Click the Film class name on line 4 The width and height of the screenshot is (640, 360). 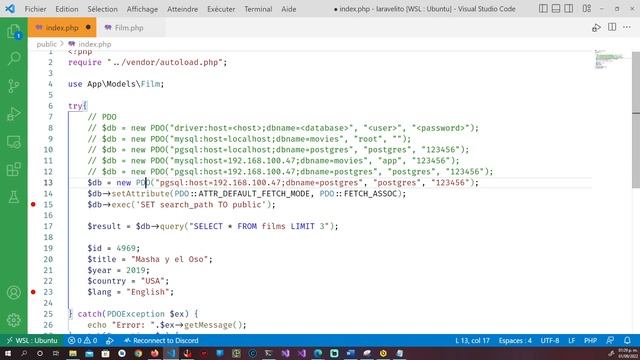[x=150, y=84]
